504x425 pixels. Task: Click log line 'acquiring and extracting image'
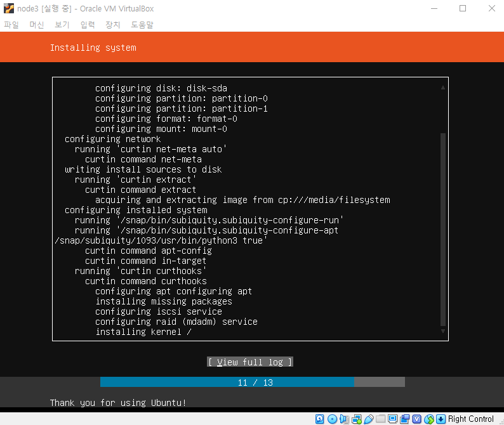[242, 200]
